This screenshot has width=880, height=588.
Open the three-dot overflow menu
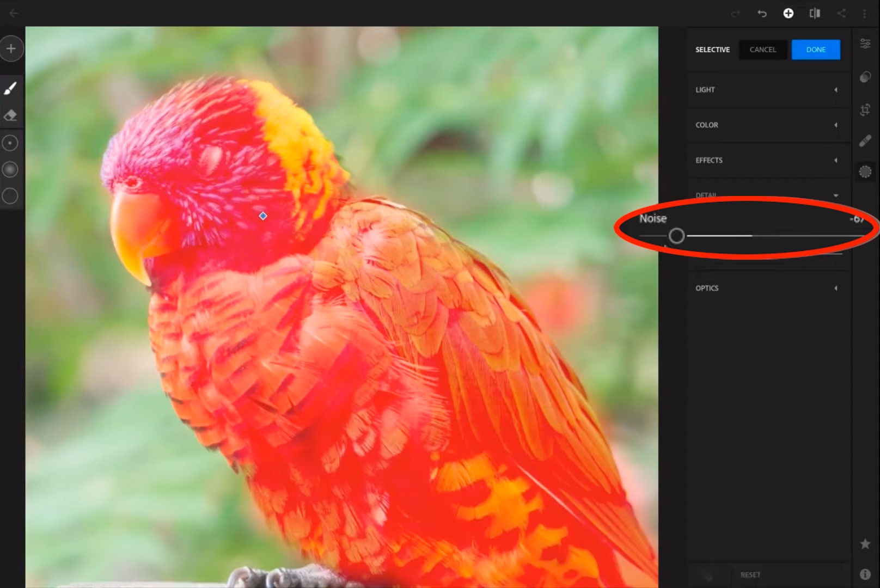pyautogui.click(x=865, y=13)
